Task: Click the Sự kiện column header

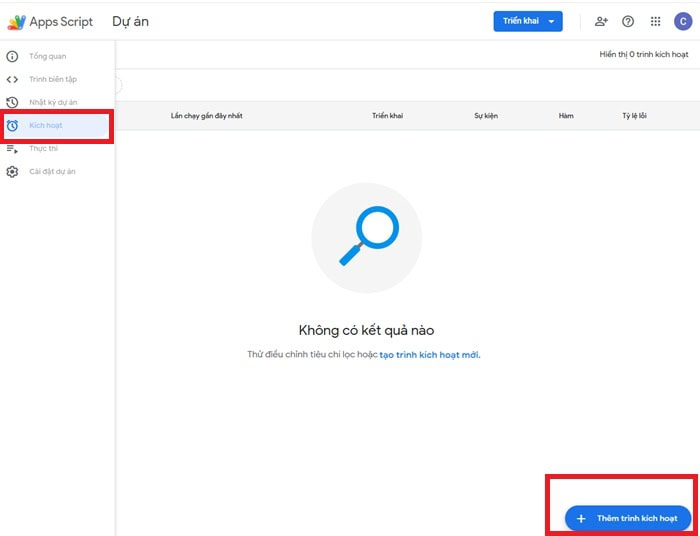Action: [486, 116]
